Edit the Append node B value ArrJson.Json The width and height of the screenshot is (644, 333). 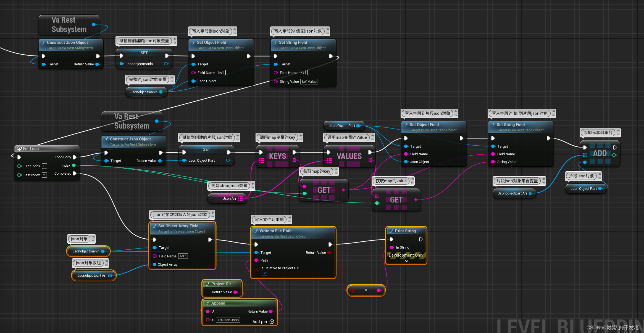228,320
